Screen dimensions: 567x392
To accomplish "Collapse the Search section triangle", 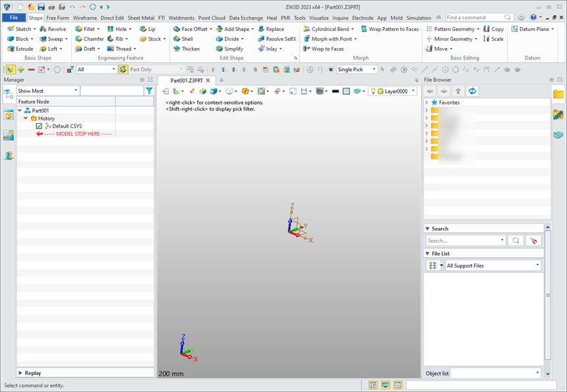I will pyautogui.click(x=427, y=229).
